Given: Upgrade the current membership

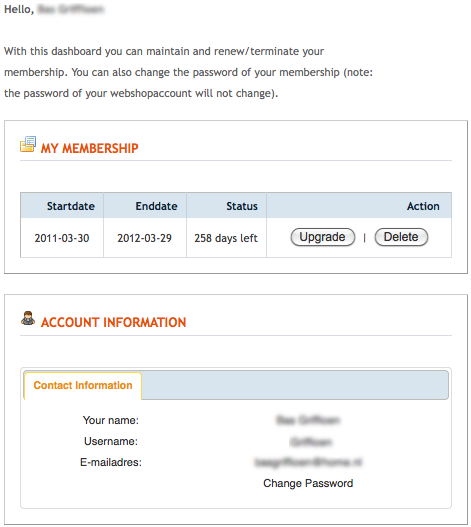Looking at the screenshot, I should [x=322, y=237].
